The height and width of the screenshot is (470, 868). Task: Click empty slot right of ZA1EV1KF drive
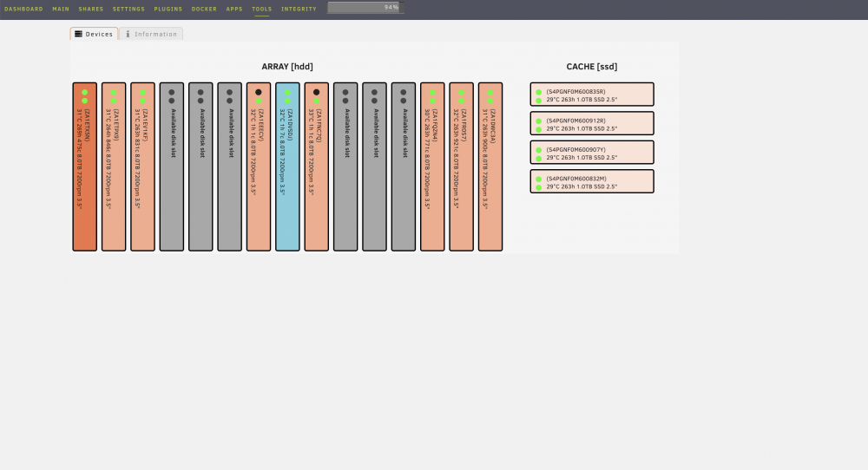[172, 166]
